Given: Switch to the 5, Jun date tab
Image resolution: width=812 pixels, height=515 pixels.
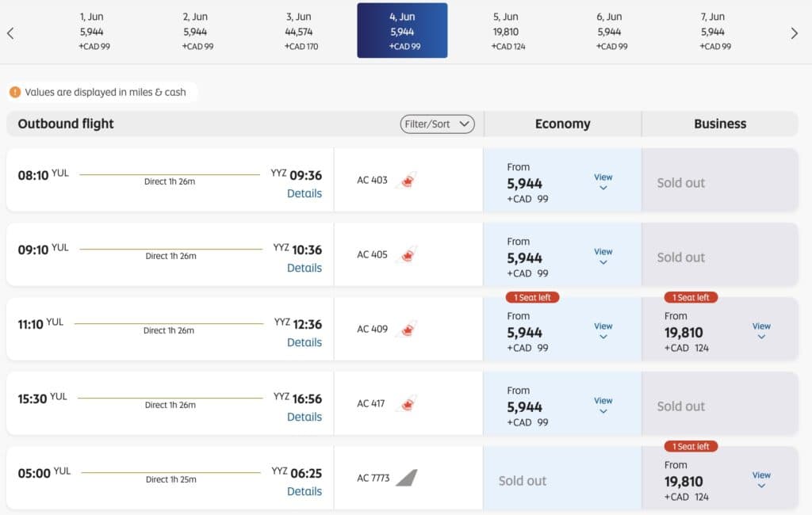Looking at the screenshot, I should 505,31.
